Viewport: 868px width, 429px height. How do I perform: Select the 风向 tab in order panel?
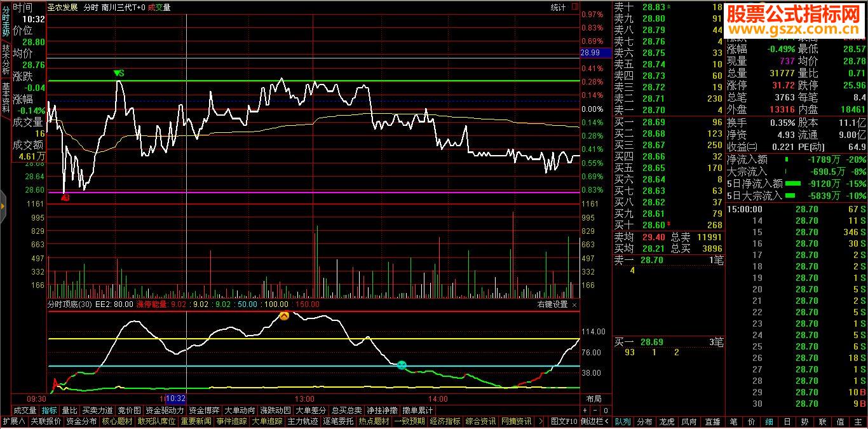click(689, 421)
